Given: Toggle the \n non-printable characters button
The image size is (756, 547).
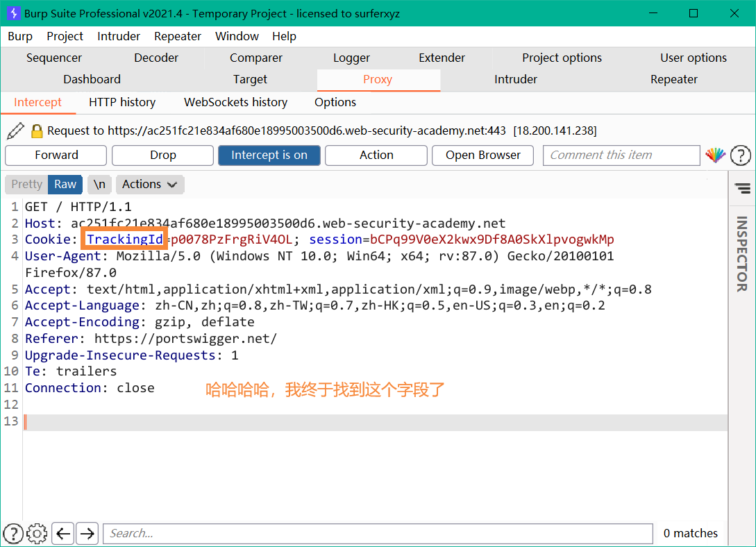Looking at the screenshot, I should [99, 184].
